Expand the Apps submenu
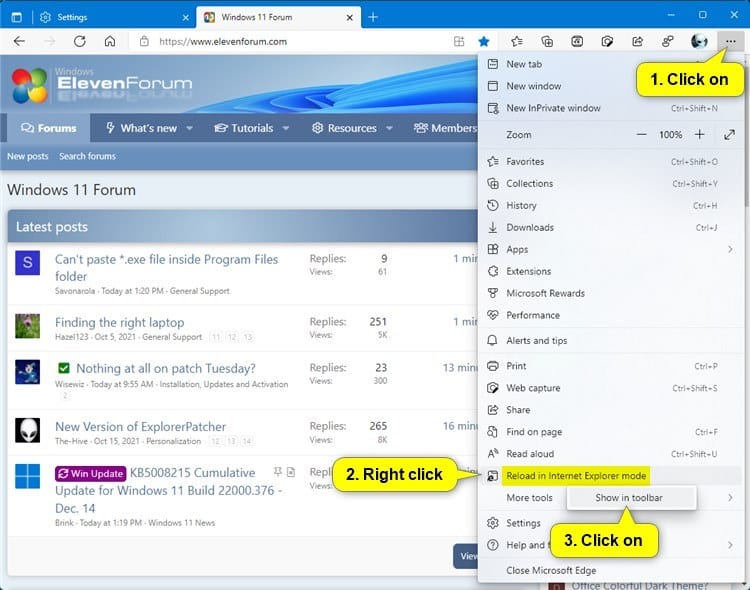 coord(610,249)
